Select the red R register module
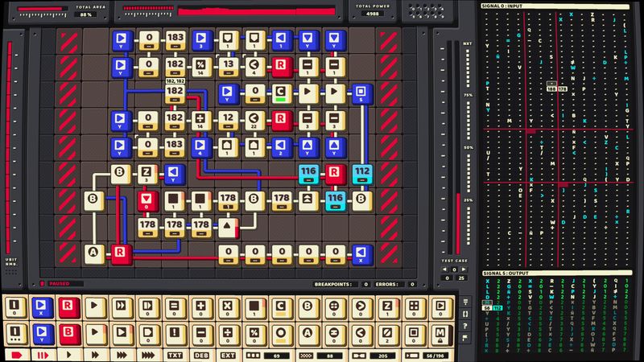 (69, 306)
